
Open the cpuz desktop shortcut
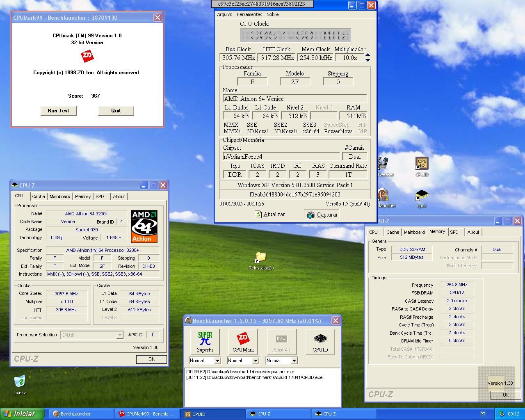coord(422,199)
